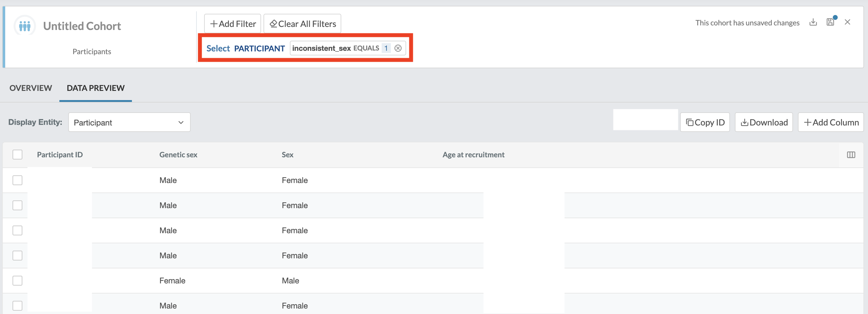Viewport: 868px width, 314px height.
Task: Click Add Filter
Action: [233, 24]
